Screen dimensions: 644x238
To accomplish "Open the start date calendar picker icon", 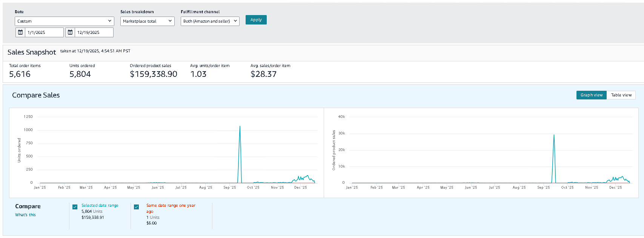I will tap(20, 32).
